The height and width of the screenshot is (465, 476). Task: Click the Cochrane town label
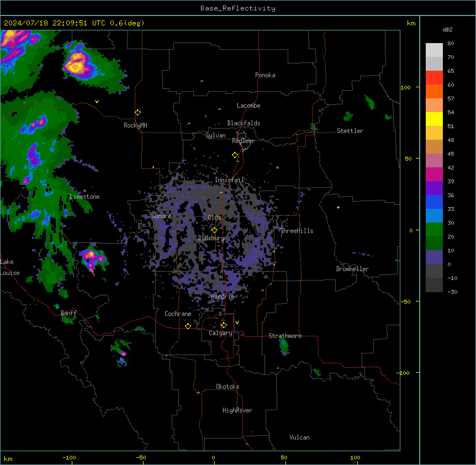coord(178,314)
